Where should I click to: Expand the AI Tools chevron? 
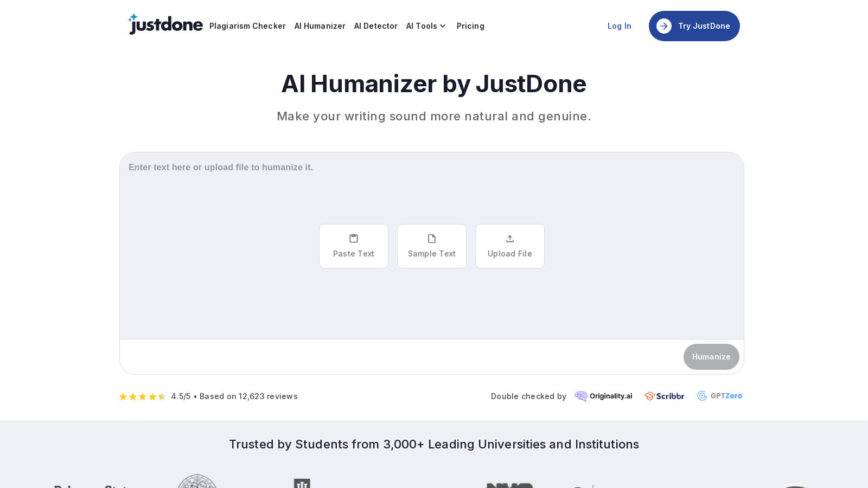(442, 26)
